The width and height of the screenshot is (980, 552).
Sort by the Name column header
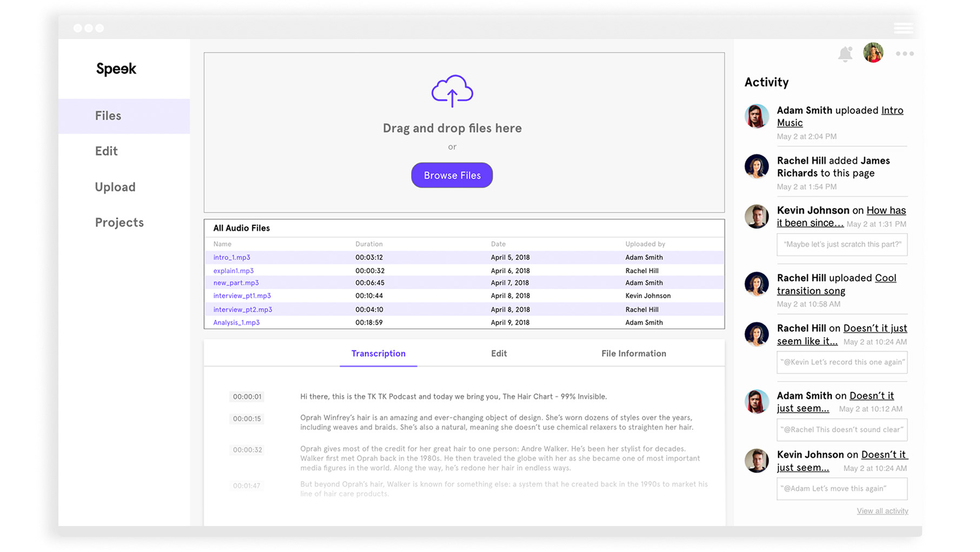coord(222,244)
